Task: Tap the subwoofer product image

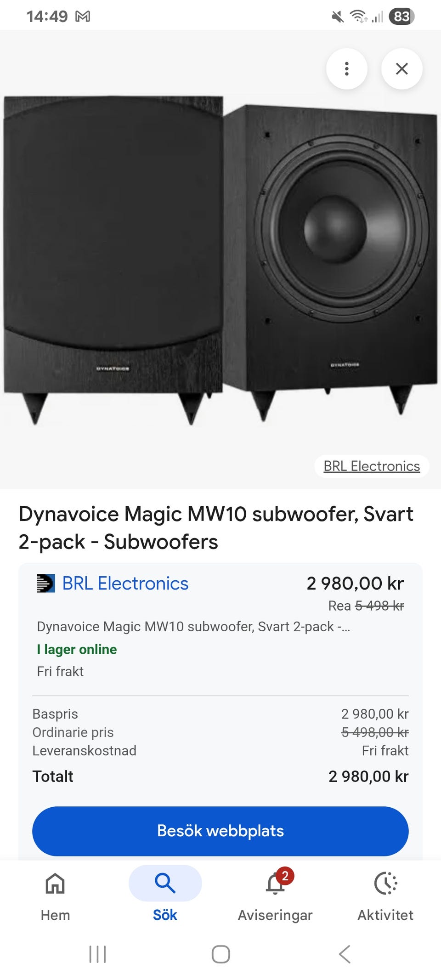Action: point(220,257)
